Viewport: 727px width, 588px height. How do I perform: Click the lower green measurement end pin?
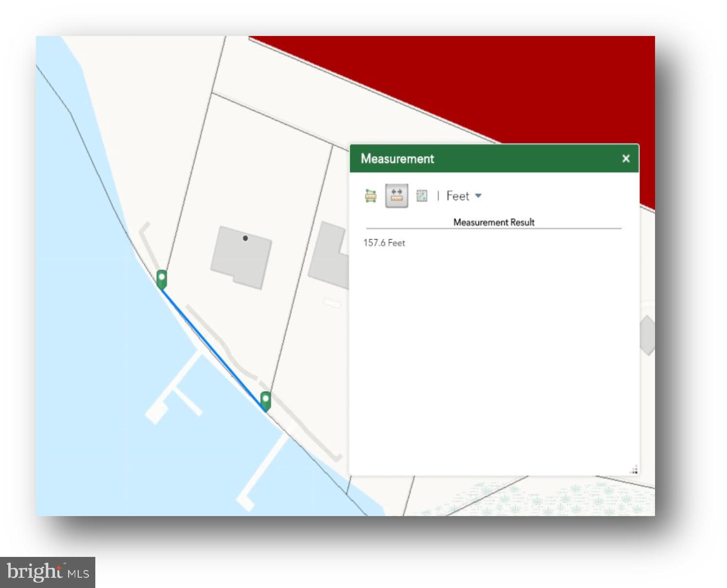(266, 400)
